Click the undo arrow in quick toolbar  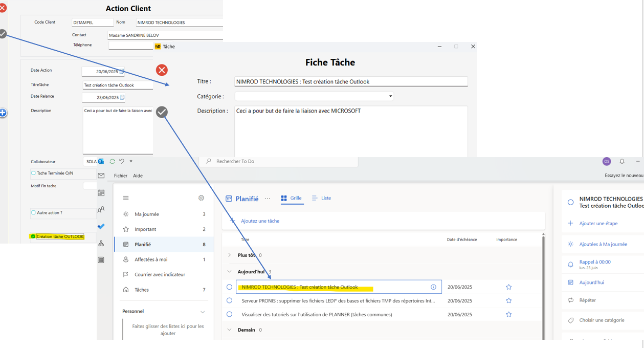(x=122, y=161)
